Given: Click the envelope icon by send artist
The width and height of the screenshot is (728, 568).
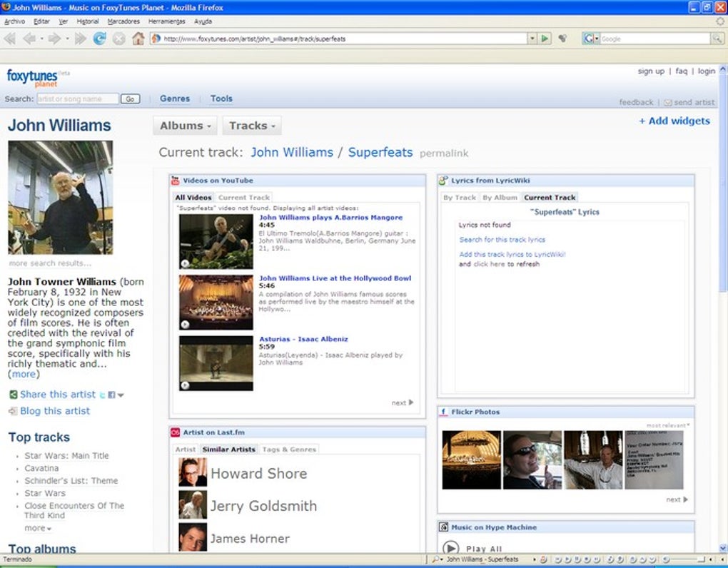Looking at the screenshot, I should [667, 103].
